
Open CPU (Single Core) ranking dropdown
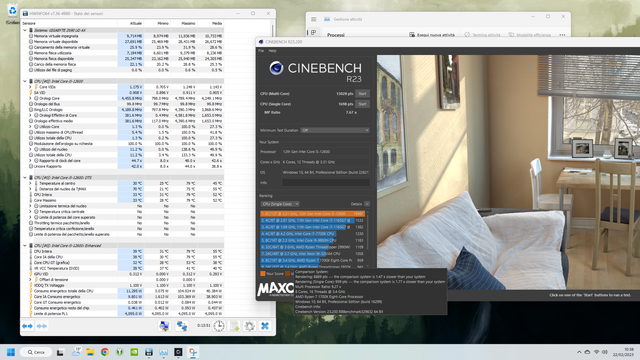280,204
